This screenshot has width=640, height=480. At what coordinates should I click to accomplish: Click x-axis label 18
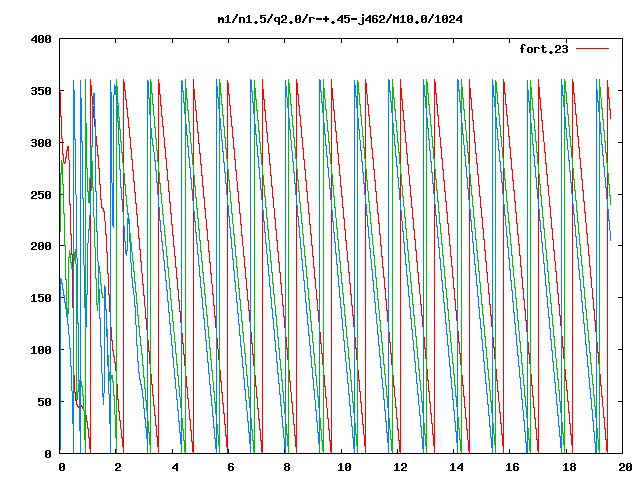[x=569, y=467]
